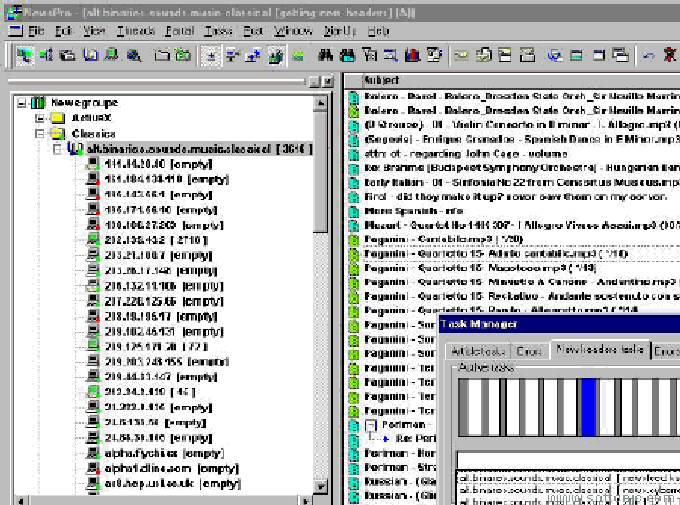
Task: Open the Edit menu
Action: tap(64, 31)
